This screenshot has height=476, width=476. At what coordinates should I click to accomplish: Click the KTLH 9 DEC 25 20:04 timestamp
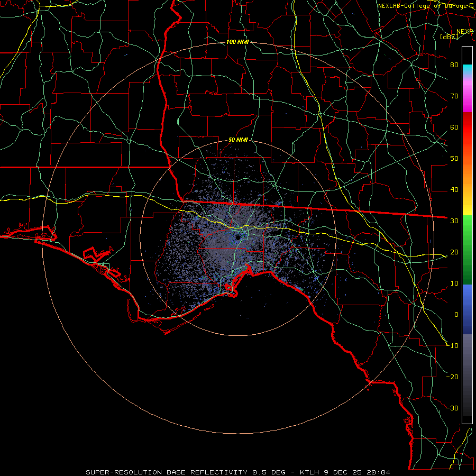tap(345, 472)
